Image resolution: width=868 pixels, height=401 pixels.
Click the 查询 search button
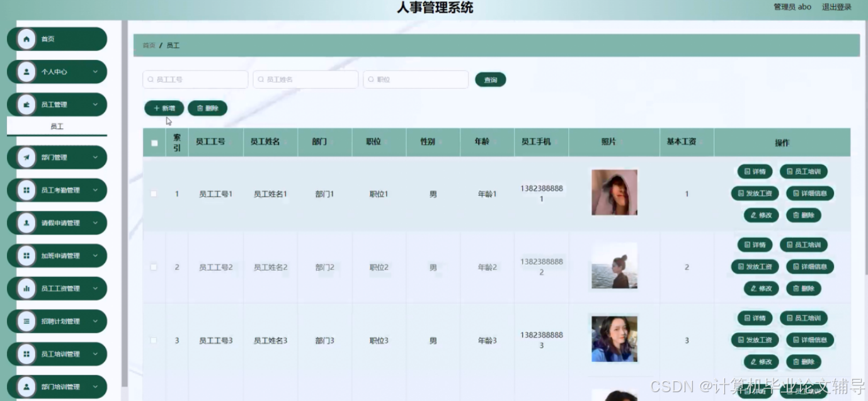(491, 79)
